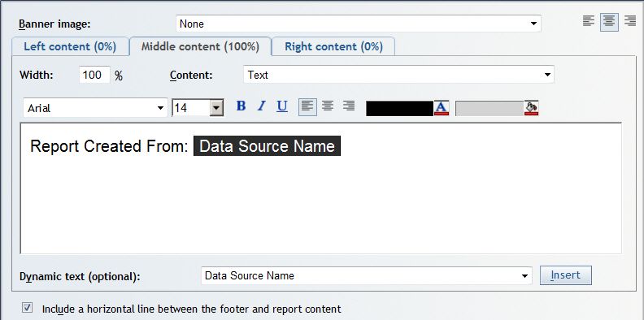
Task: Open the Banner image dropdown
Action: tap(358, 24)
